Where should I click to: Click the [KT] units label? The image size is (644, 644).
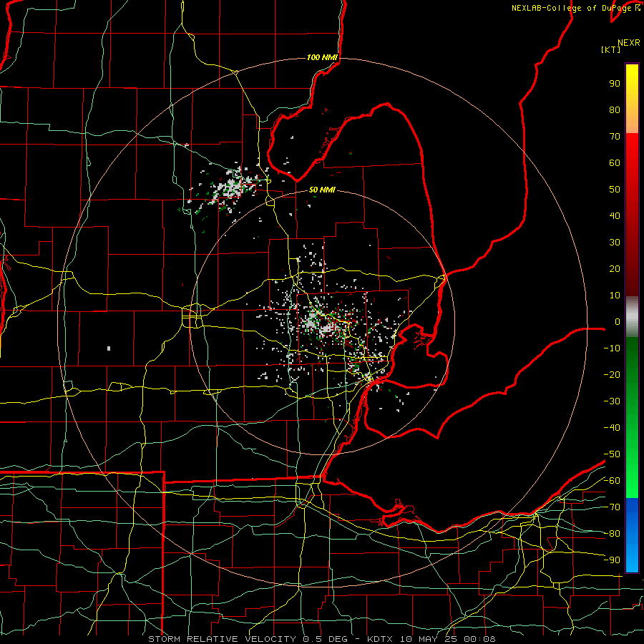click(x=611, y=49)
